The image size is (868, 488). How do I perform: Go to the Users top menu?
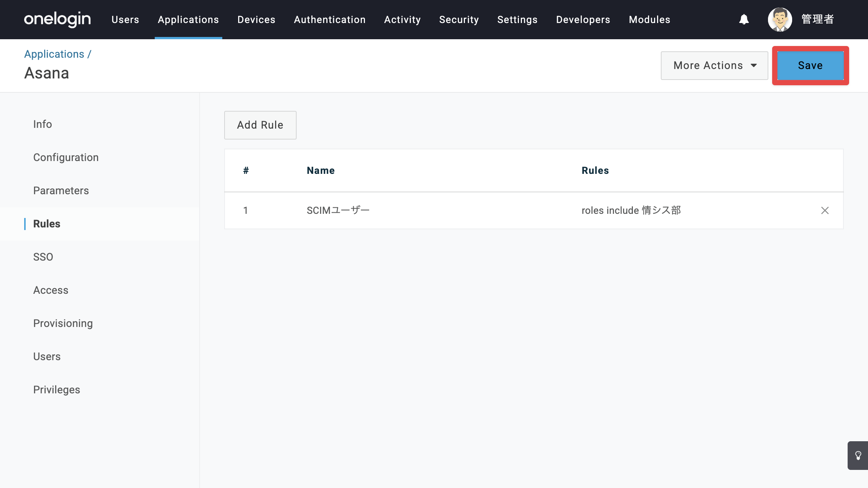[x=125, y=20]
